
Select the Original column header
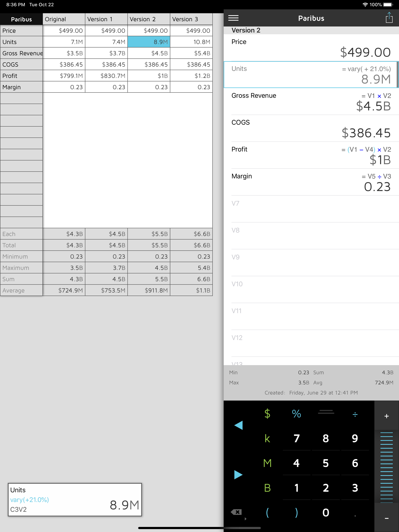point(64,19)
